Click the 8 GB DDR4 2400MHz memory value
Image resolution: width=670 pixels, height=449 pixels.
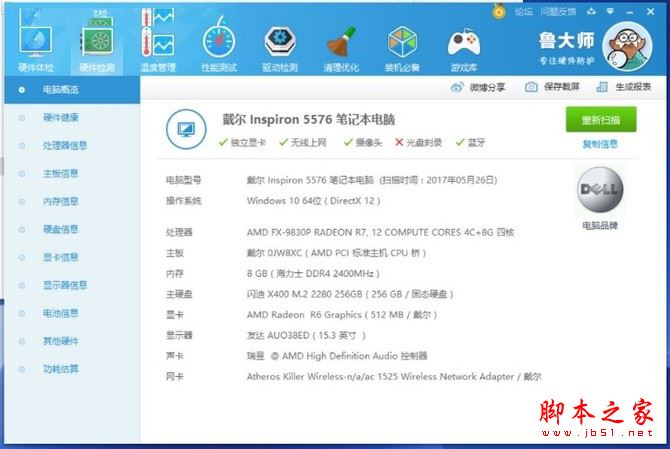313,273
